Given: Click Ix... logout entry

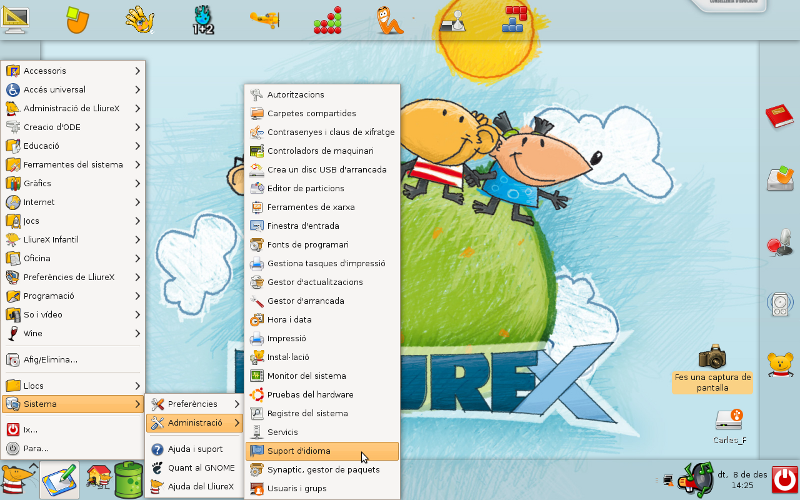Looking at the screenshot, I should [73, 430].
